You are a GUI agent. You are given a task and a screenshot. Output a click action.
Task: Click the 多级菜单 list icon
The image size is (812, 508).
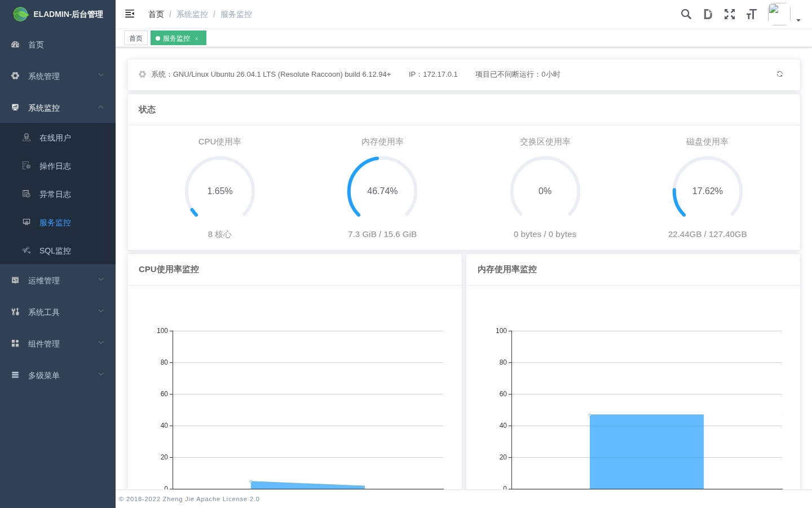(15, 375)
